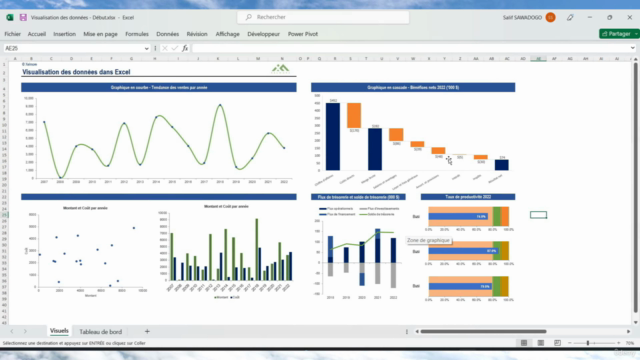Go to previous sheet arrow
This screenshot has width=640, height=360.
(x=12, y=331)
